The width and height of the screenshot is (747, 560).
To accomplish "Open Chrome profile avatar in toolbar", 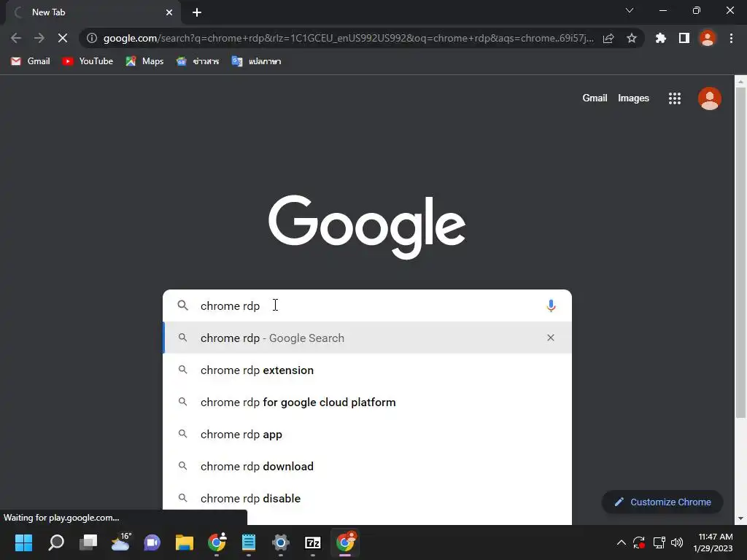I will coord(708,38).
